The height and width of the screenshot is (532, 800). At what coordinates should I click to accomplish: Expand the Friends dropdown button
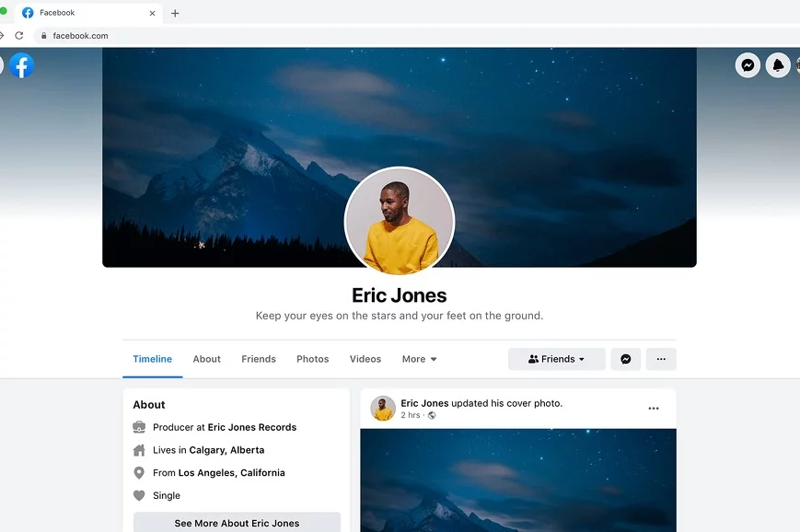point(557,359)
